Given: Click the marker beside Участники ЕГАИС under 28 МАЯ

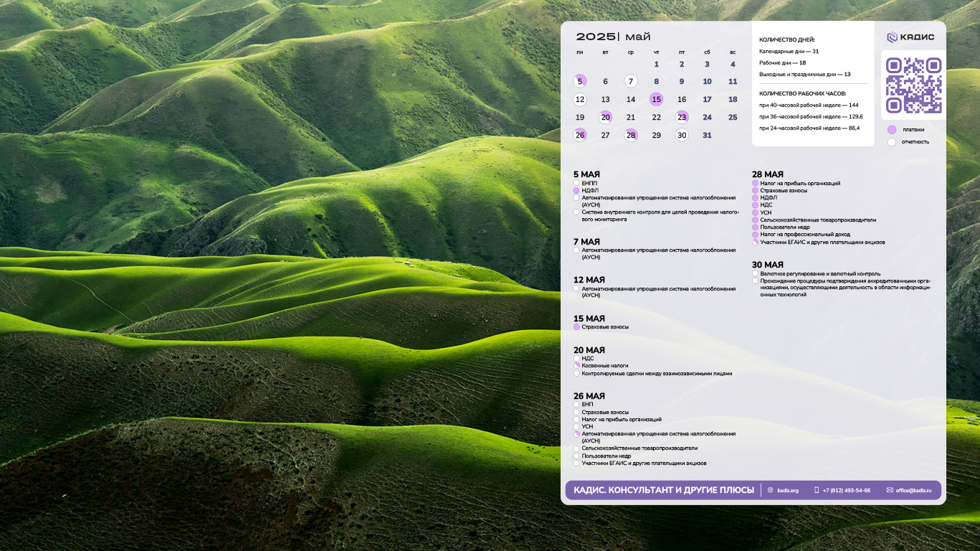Looking at the screenshot, I should coord(755,242).
